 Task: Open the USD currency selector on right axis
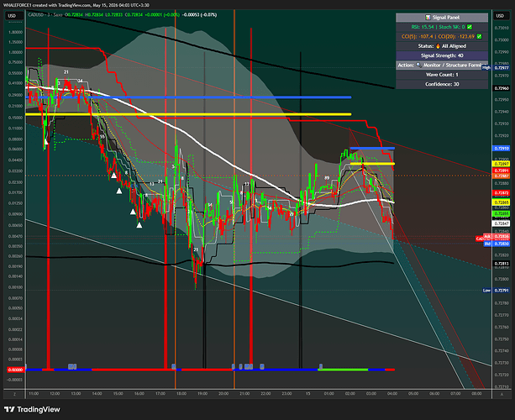point(500,16)
